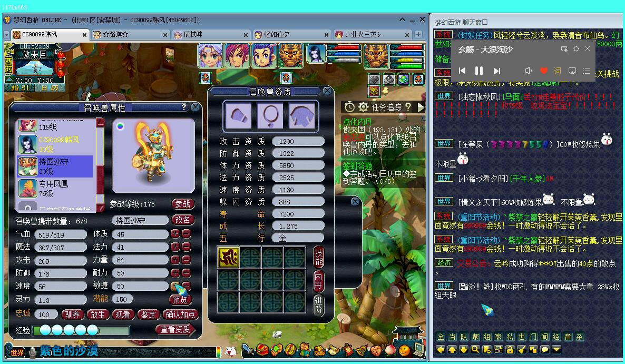The height and width of the screenshot is (364, 625).
Task: Toggle the 私 channel filter in chat window
Action: click(510, 337)
